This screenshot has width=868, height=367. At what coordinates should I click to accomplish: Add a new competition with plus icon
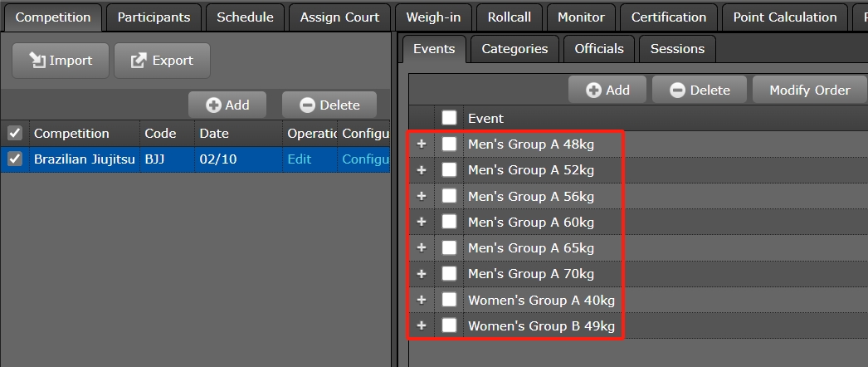coord(214,105)
